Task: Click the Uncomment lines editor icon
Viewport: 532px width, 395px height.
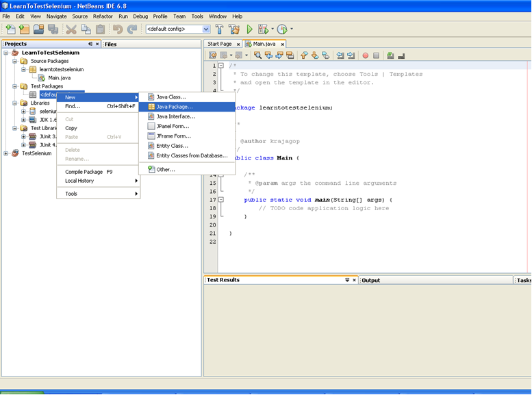Action: point(401,55)
